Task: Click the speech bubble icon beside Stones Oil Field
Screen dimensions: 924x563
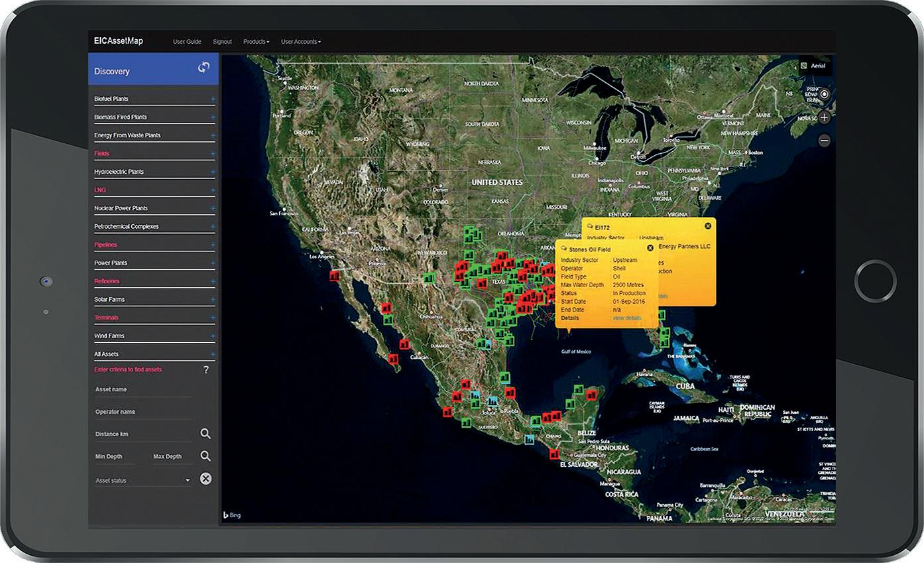Action: (x=564, y=249)
